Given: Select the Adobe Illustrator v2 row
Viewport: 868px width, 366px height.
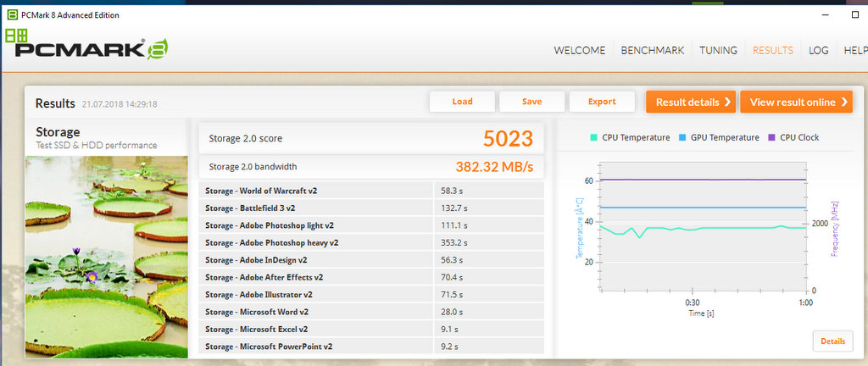Looking at the screenshot, I should pyautogui.click(x=371, y=295).
